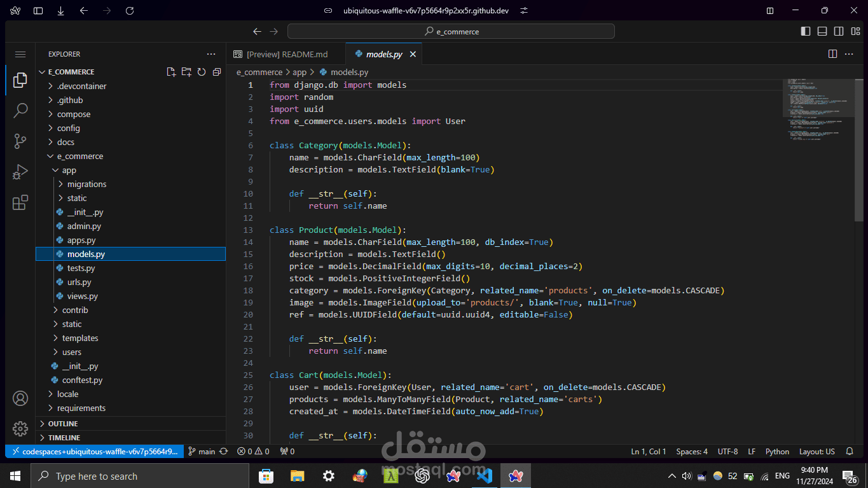Open the Extensions view
Image resolution: width=868 pixels, height=488 pixels.
(x=20, y=202)
